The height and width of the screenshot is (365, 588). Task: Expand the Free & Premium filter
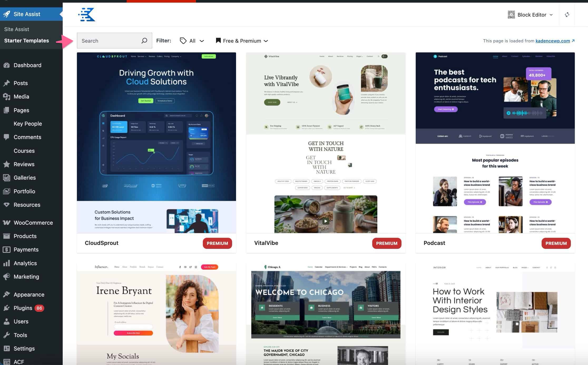[242, 41]
